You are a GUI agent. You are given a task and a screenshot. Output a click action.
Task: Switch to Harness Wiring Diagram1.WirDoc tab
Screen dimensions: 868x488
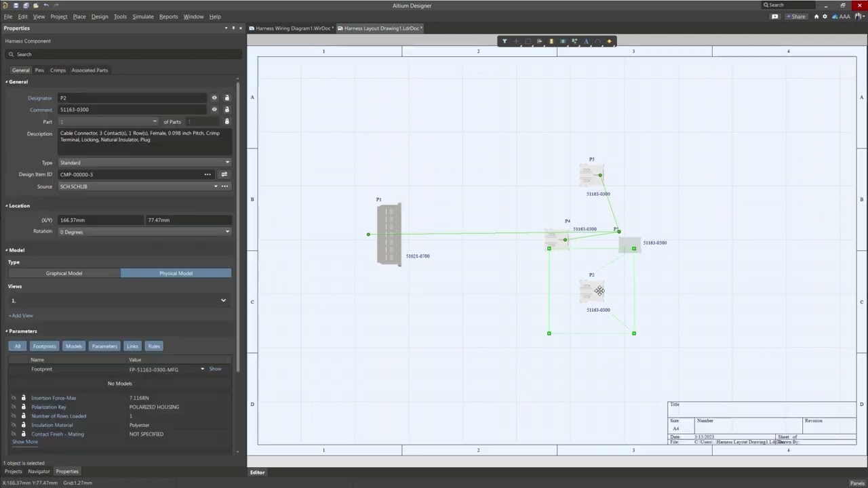(x=292, y=28)
